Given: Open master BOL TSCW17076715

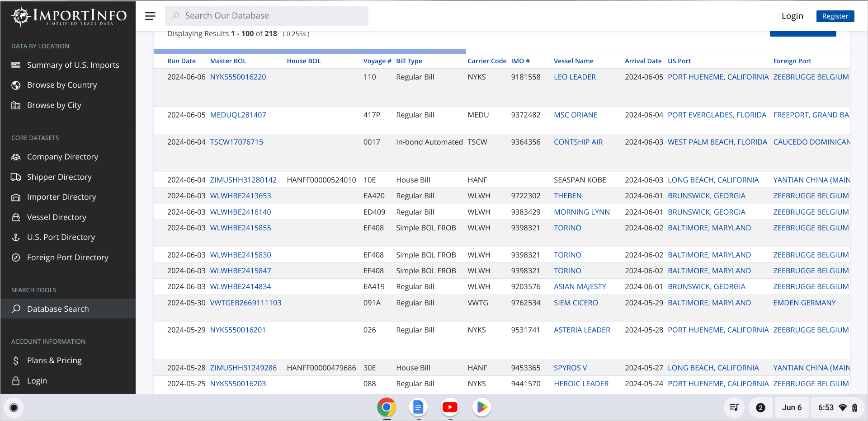Looking at the screenshot, I should pyautogui.click(x=236, y=142).
